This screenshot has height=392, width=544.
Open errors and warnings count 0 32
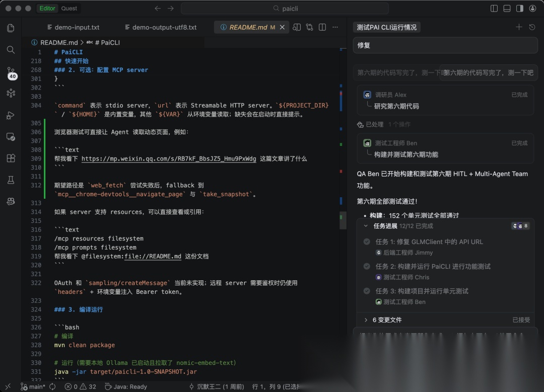coord(81,386)
